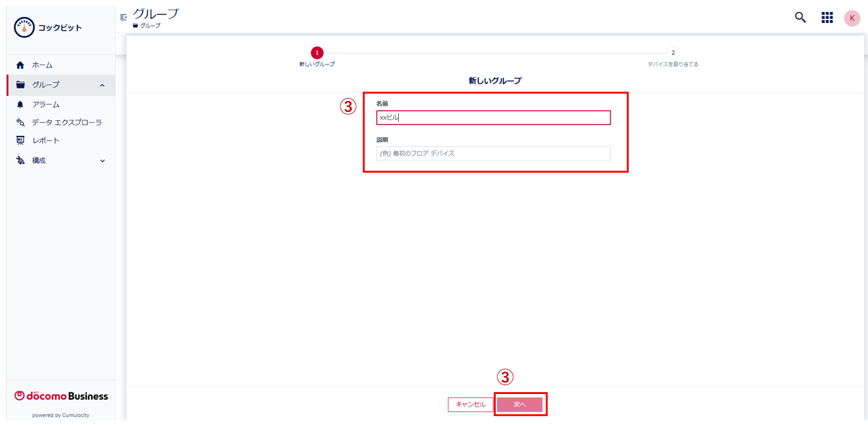Screen dimensions: 868x425
Task: Open the user avatar K menu
Action: tap(852, 18)
